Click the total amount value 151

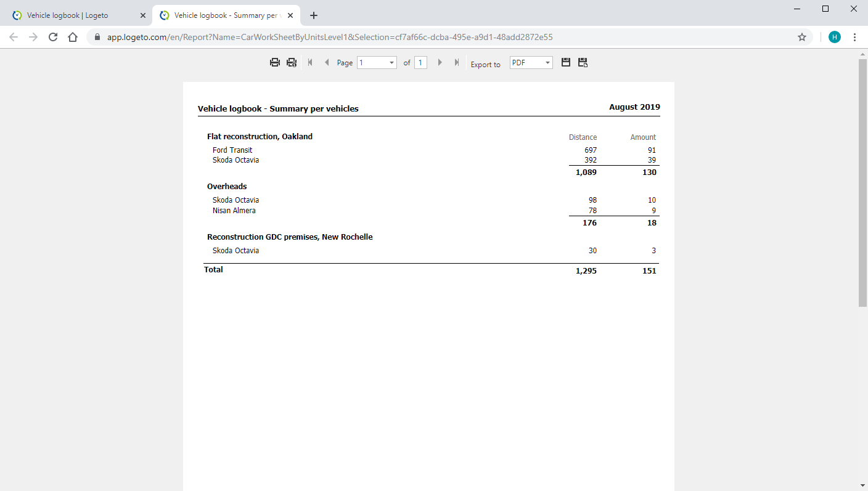click(x=649, y=271)
